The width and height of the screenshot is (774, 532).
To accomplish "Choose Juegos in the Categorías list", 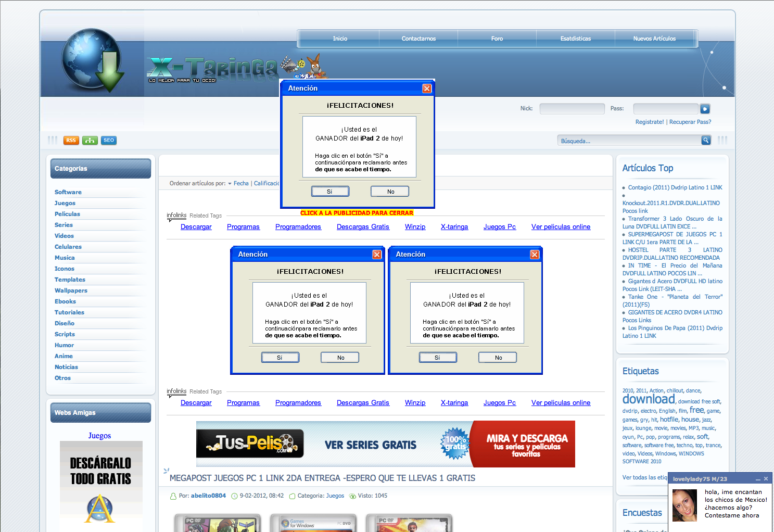I will (x=65, y=203).
